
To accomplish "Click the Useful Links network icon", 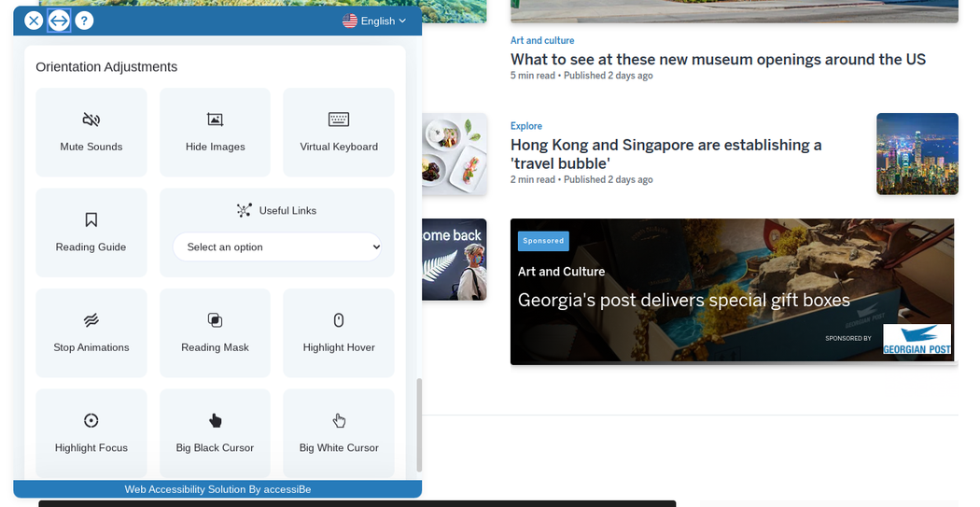I will 245,210.
